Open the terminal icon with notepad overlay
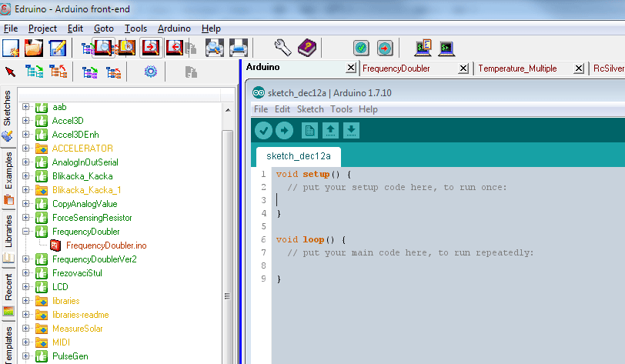 pyautogui.click(x=423, y=48)
